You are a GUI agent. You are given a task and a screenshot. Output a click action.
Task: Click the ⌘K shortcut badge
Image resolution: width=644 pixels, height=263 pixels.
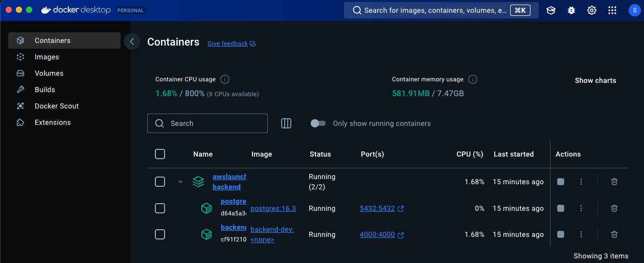[520, 10]
